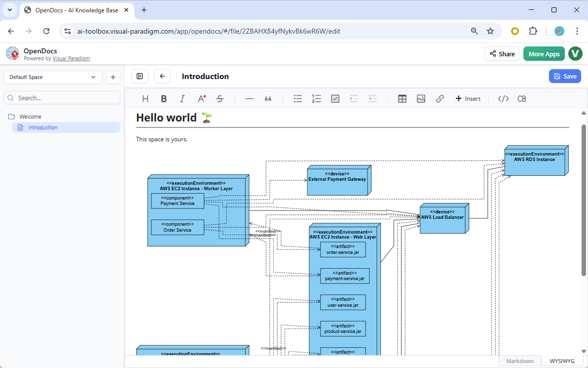Open the font color tool

201,98
